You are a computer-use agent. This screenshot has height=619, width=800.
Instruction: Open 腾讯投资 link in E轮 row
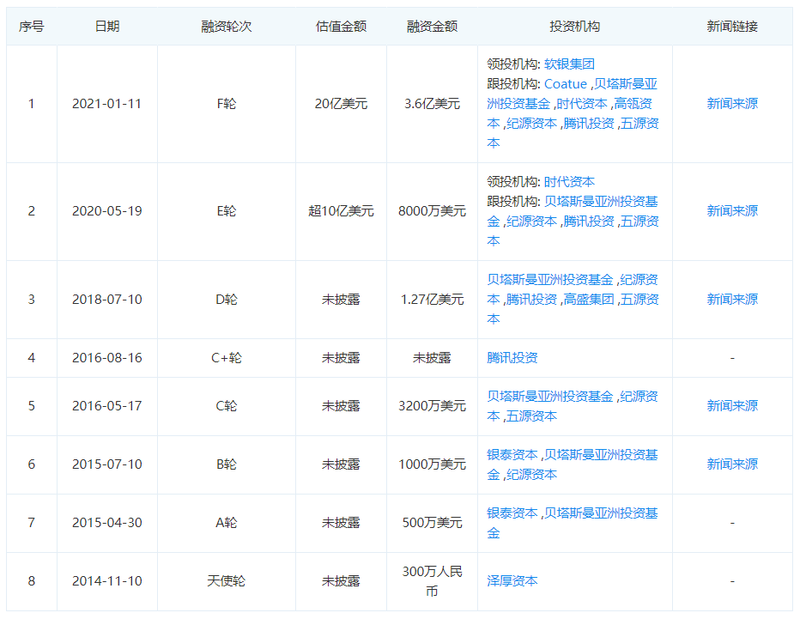[588, 221]
